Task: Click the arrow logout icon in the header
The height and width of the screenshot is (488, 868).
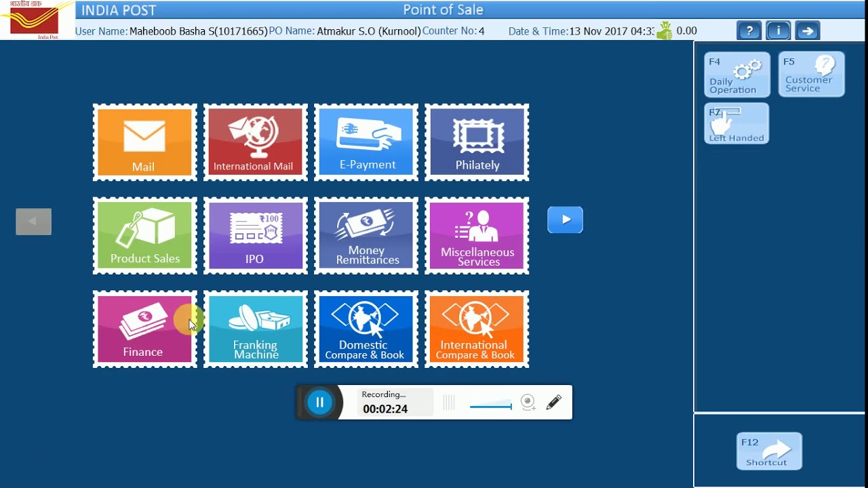Action: click(807, 30)
